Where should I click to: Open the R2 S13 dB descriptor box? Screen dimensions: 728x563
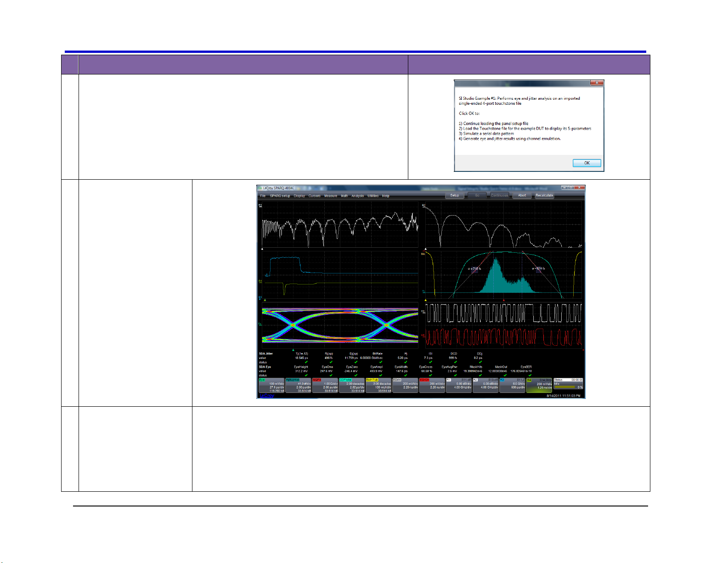pyautogui.click(x=485, y=386)
